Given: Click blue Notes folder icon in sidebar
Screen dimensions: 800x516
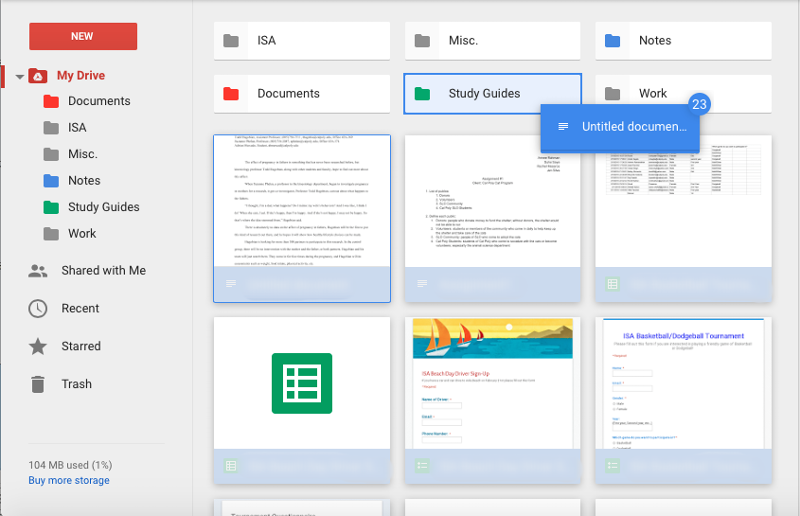Looking at the screenshot, I should (51, 181).
